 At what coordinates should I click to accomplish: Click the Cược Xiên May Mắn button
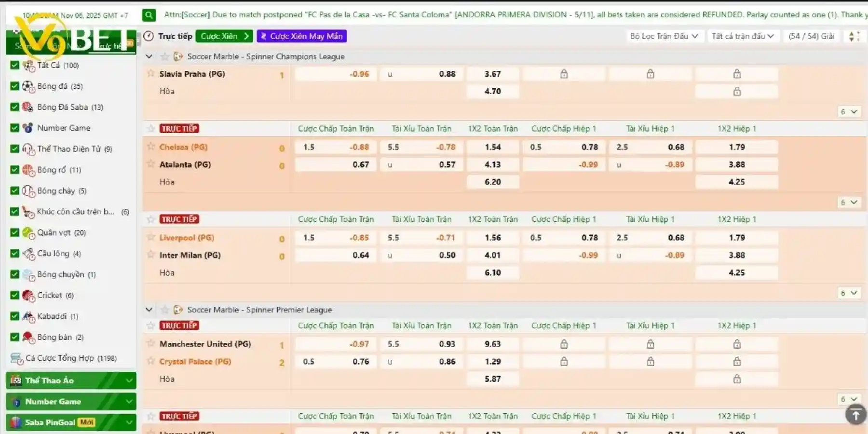click(x=302, y=36)
